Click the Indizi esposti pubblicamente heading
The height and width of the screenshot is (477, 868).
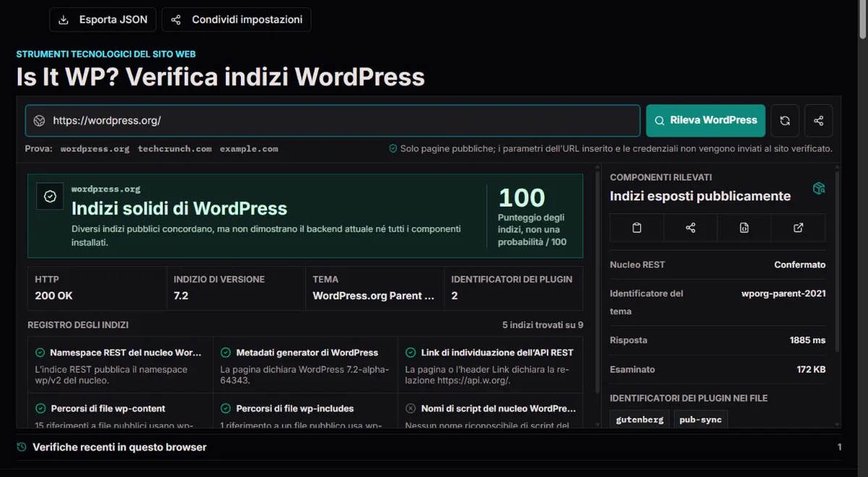pos(700,196)
